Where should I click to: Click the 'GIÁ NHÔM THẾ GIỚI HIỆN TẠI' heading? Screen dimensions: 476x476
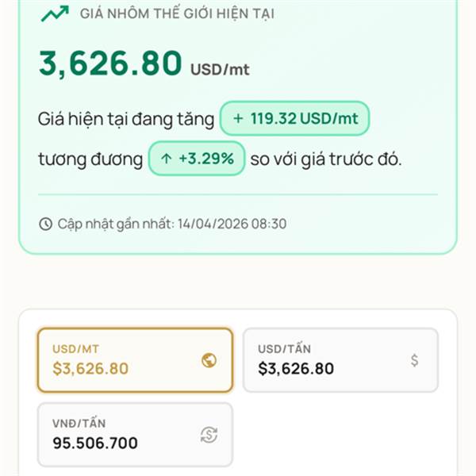177,13
